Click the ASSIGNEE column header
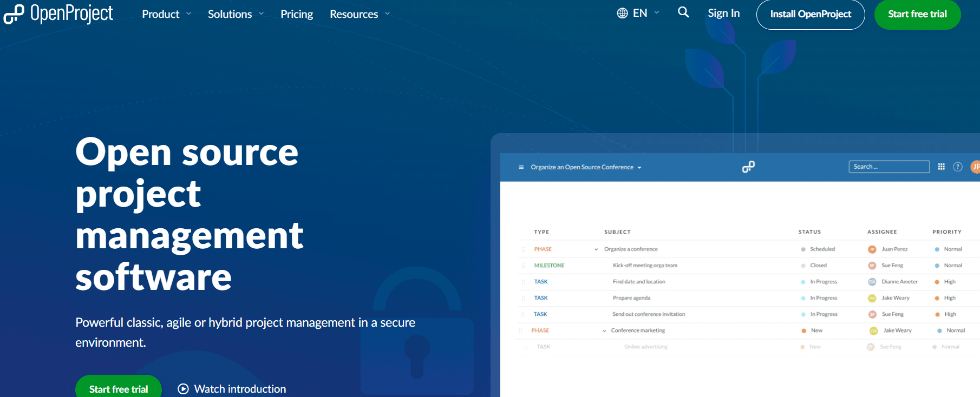This screenshot has height=397, width=980. tap(882, 232)
